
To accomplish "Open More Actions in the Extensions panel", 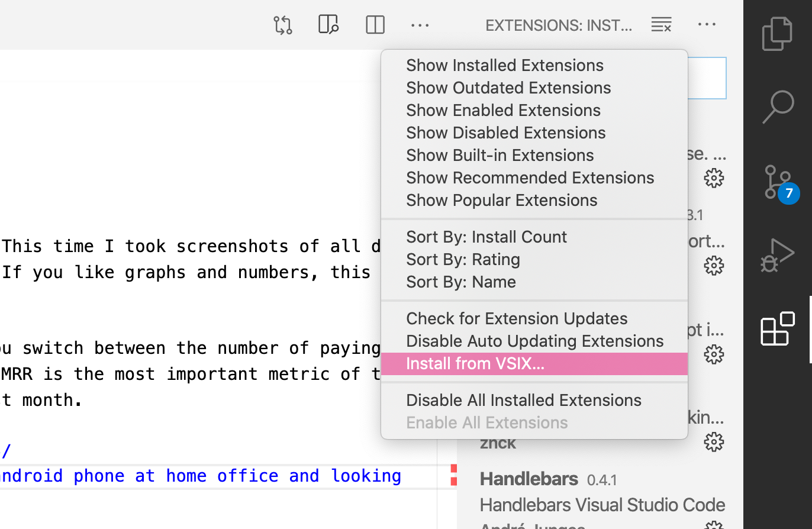I will coord(707,25).
